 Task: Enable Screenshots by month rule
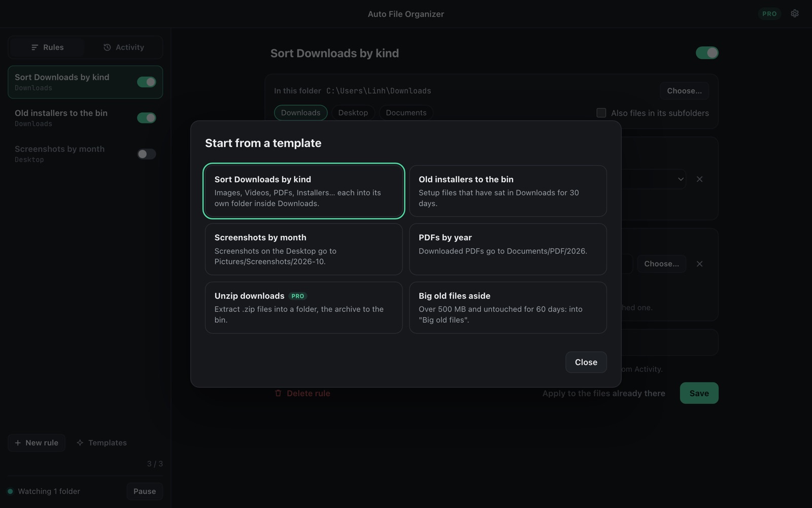[147, 154]
